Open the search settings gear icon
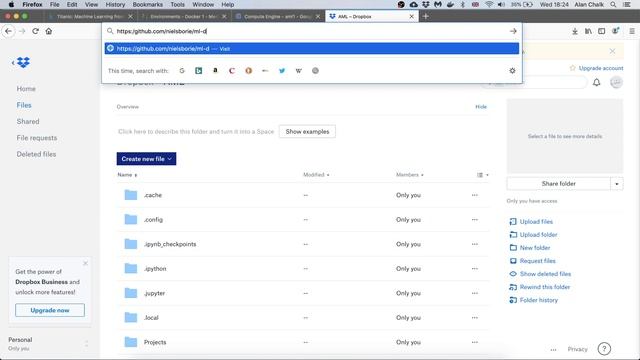Screen dimensions: 640x360 coord(512,71)
